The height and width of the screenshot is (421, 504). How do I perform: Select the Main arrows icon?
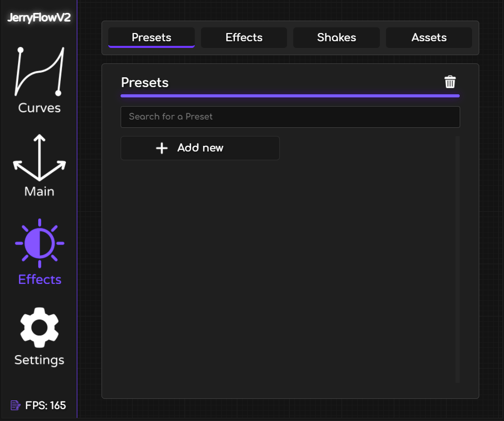click(x=39, y=158)
